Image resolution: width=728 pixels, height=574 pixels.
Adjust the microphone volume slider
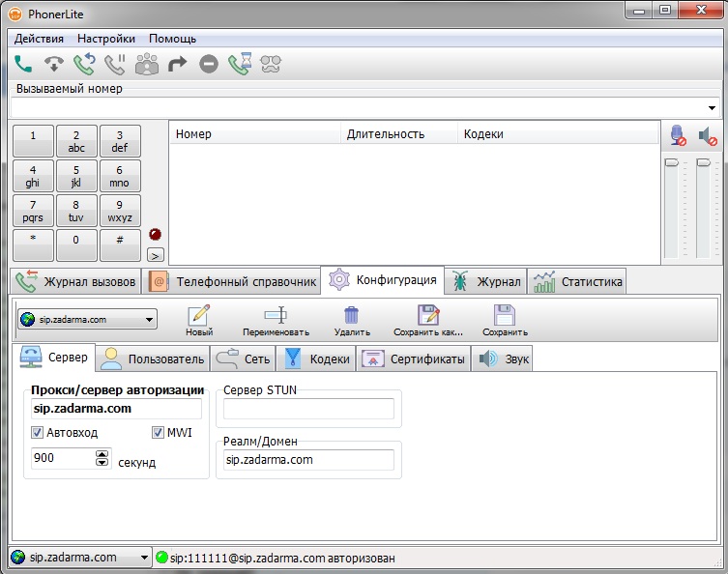point(671,162)
